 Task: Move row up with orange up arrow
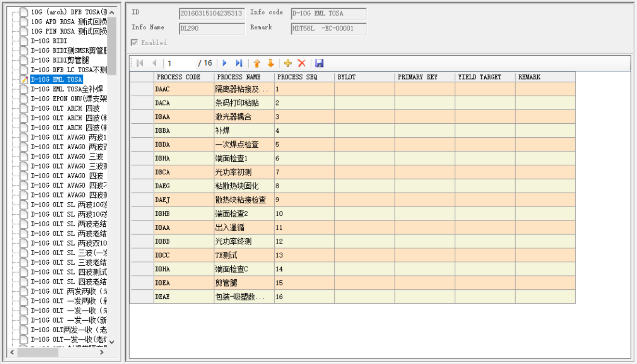pyautogui.click(x=257, y=63)
